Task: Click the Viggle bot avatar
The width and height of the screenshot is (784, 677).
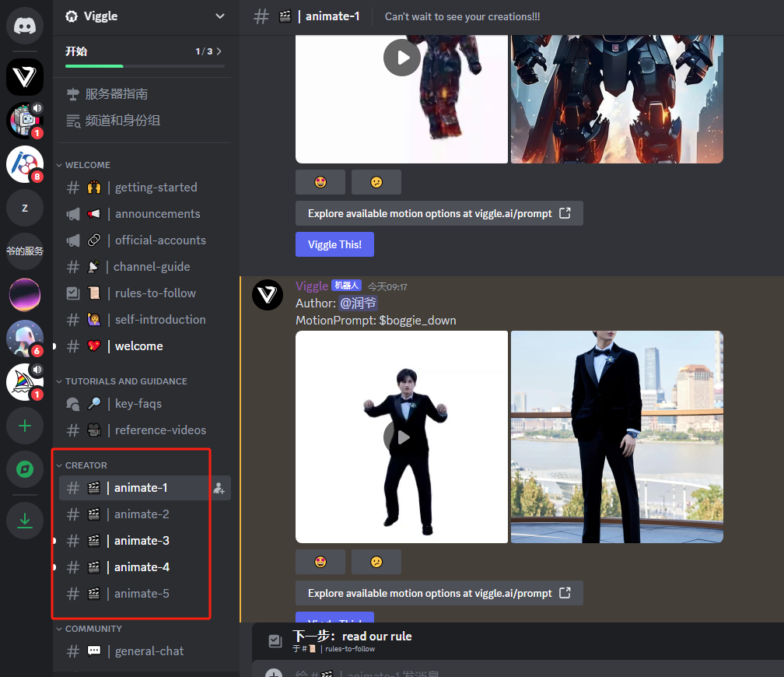Action: pos(267,295)
